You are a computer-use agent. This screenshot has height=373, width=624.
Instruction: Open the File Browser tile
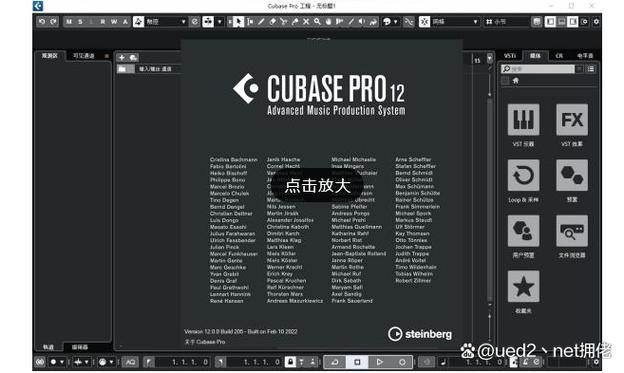[572, 231]
